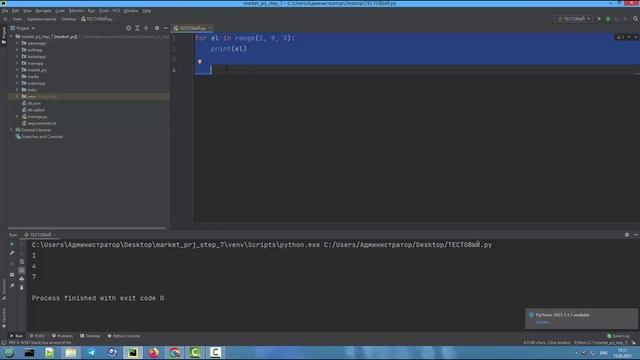Image resolution: width=640 pixels, height=360 pixels.
Task: Open the Tools menu
Action: (x=104, y=11)
